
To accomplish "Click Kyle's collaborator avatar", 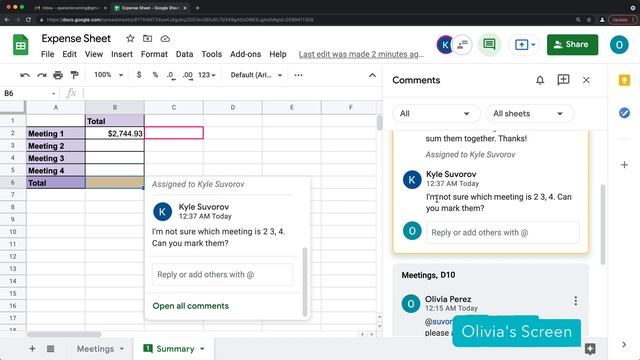I will pos(445,44).
